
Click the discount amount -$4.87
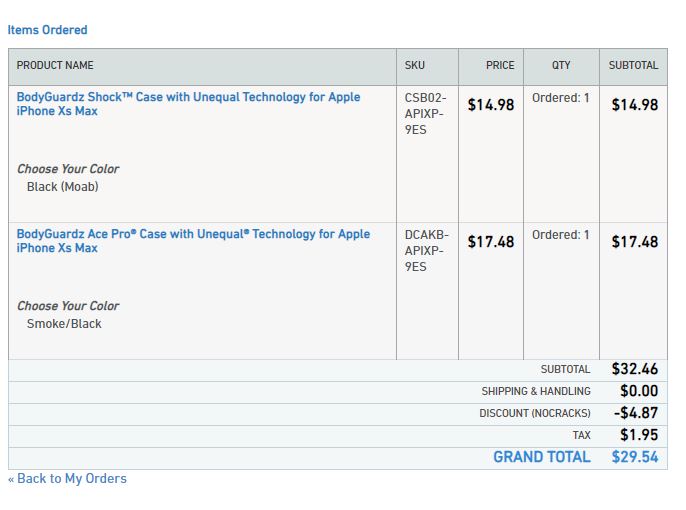(635, 413)
